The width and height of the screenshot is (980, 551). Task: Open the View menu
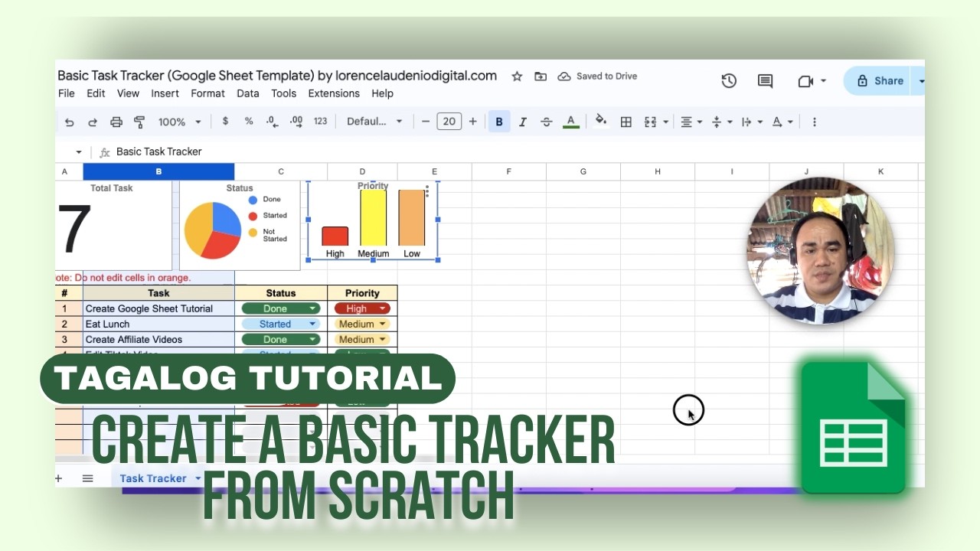[x=128, y=93]
